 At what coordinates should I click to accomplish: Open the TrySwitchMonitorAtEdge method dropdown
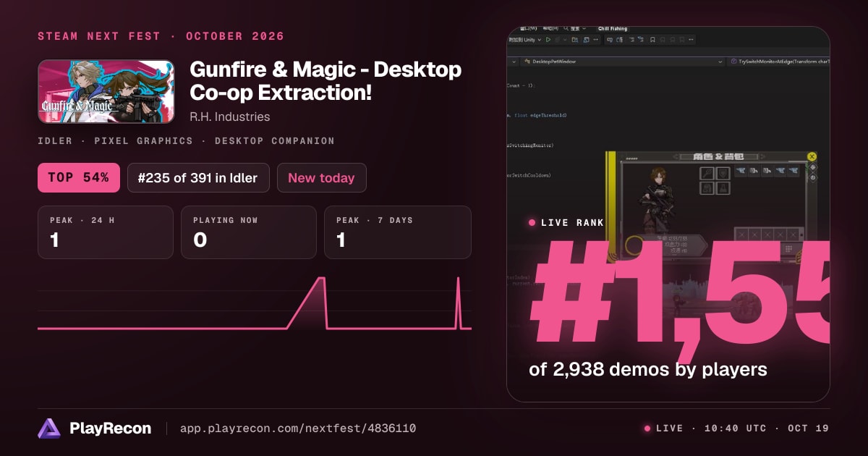(778, 62)
